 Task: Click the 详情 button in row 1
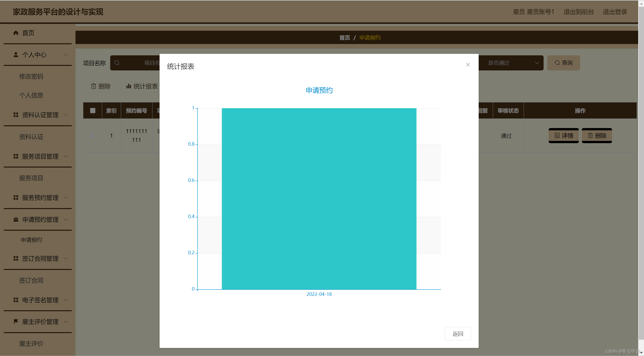tap(563, 136)
